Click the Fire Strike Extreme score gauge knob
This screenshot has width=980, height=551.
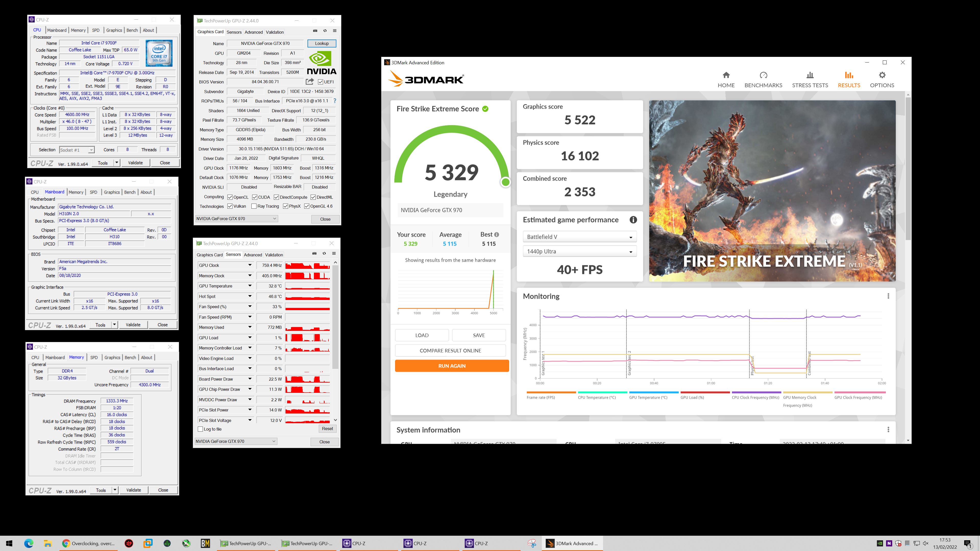pos(506,182)
